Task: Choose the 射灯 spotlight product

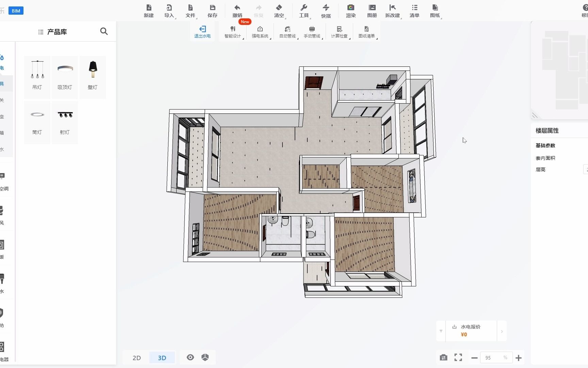Action: click(65, 122)
